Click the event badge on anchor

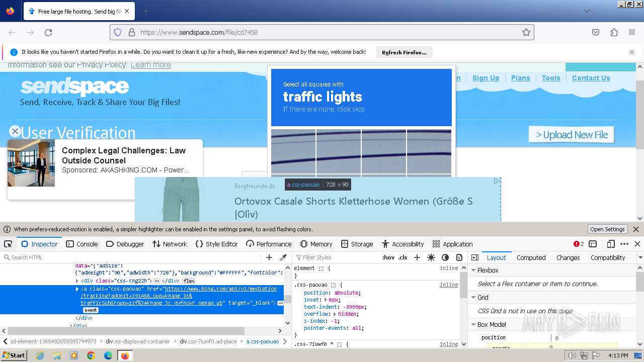pos(91,310)
